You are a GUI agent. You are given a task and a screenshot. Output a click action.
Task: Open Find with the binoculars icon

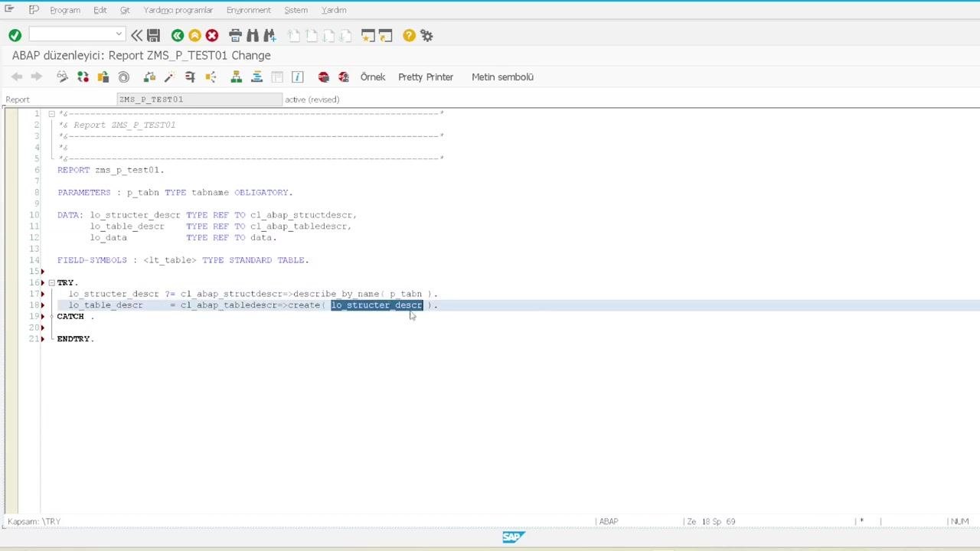[252, 35]
